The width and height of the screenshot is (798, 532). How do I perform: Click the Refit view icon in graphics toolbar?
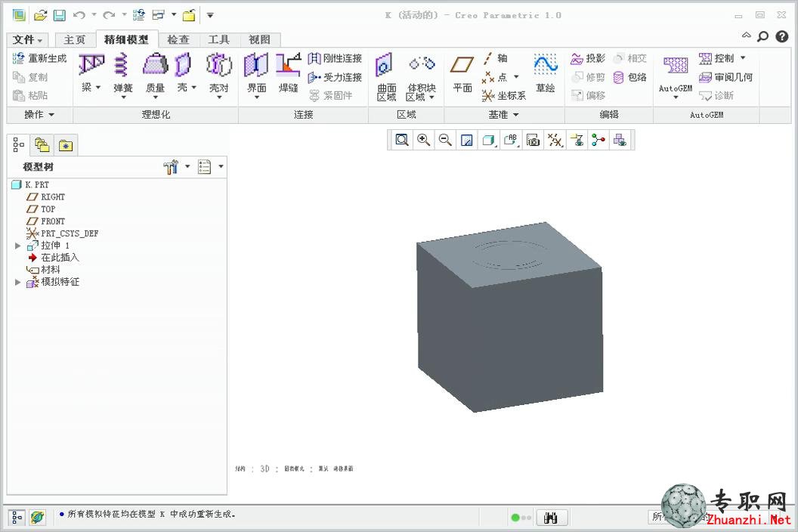click(x=402, y=140)
